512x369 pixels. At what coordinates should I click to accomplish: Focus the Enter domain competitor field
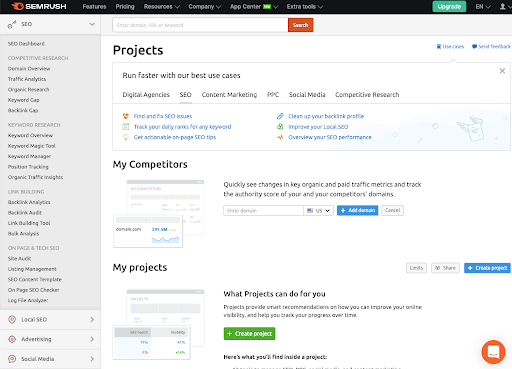(x=263, y=211)
